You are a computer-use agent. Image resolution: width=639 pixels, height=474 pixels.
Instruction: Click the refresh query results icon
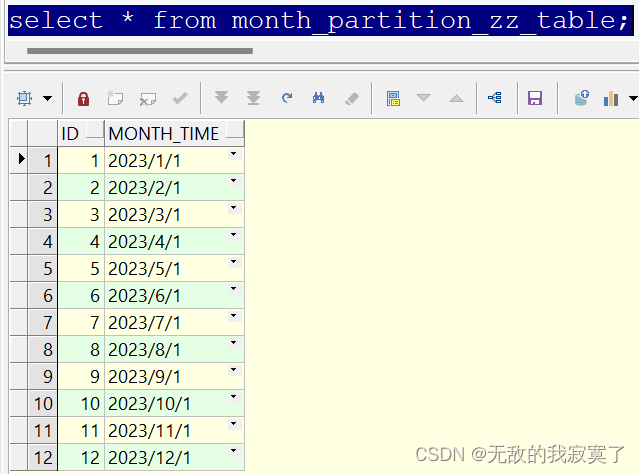[x=287, y=98]
